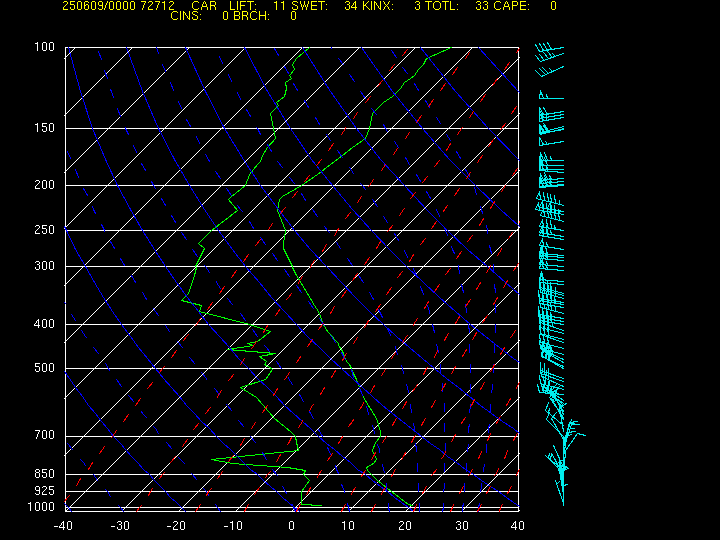Image resolution: width=720 pixels, height=540 pixels.
Task: Click the positive 20 temperature axis label
Action: [x=405, y=526]
